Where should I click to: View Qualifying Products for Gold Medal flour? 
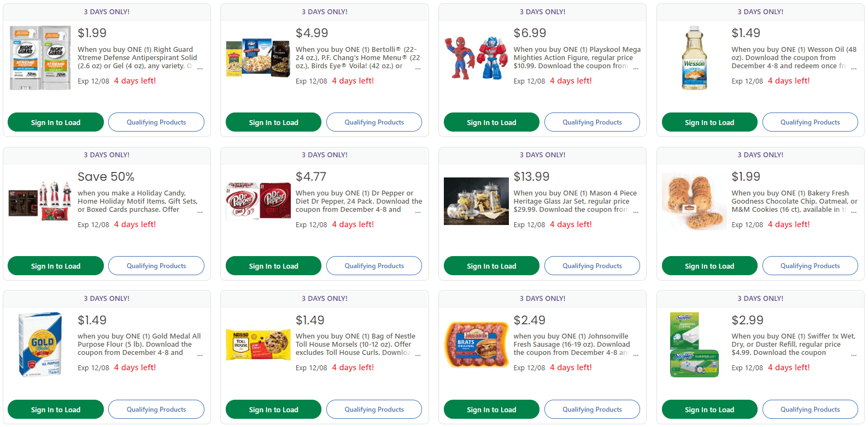click(156, 410)
